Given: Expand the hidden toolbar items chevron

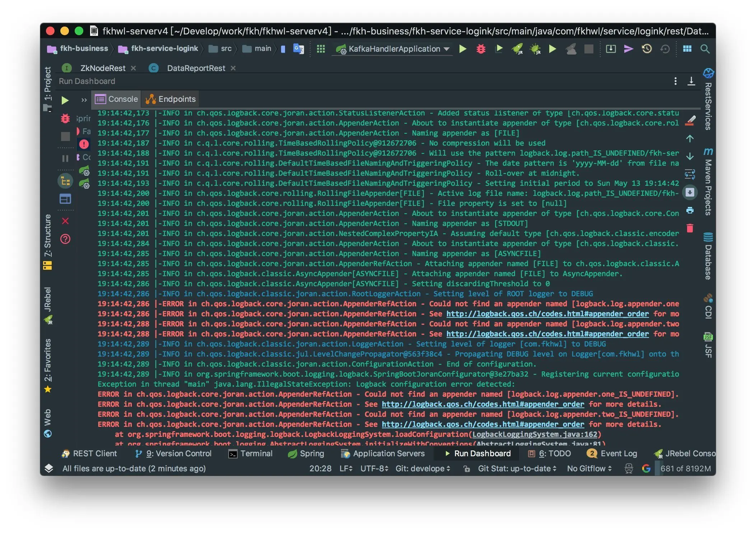Looking at the screenshot, I should [84, 100].
